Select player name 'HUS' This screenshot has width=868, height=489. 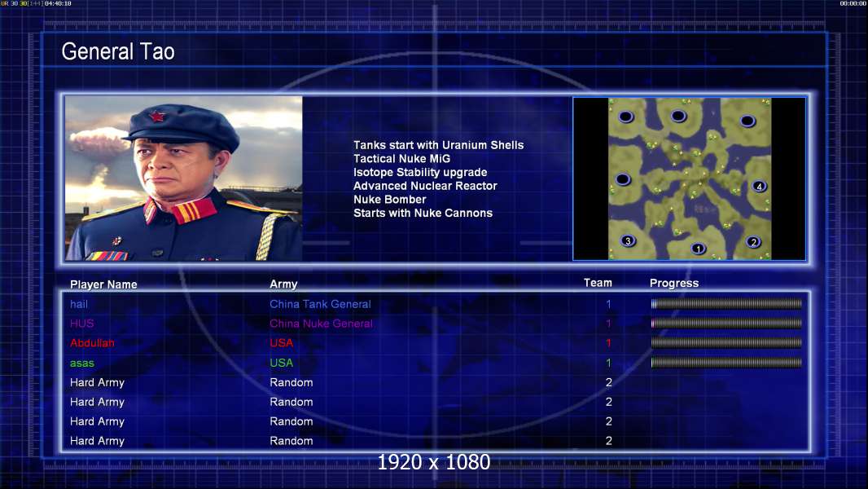point(82,324)
